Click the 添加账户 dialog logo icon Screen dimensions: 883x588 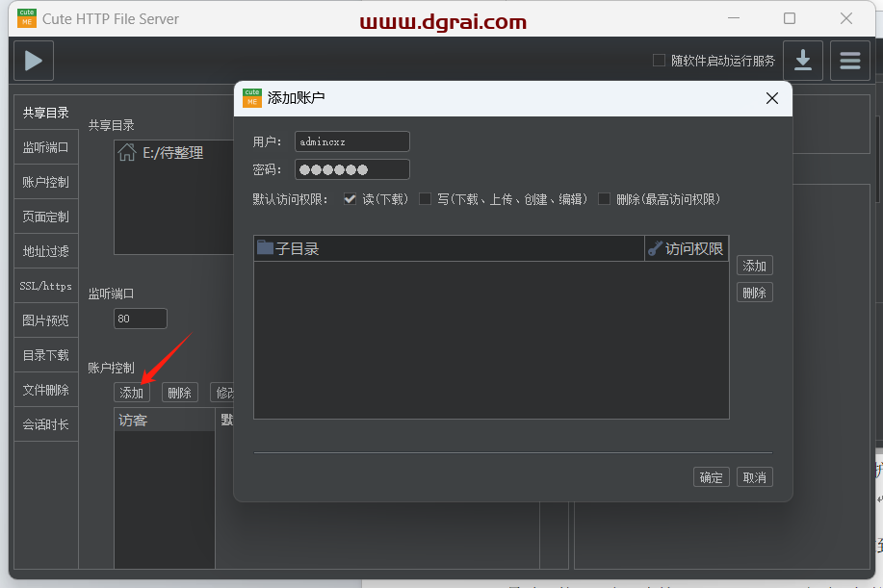[x=251, y=98]
